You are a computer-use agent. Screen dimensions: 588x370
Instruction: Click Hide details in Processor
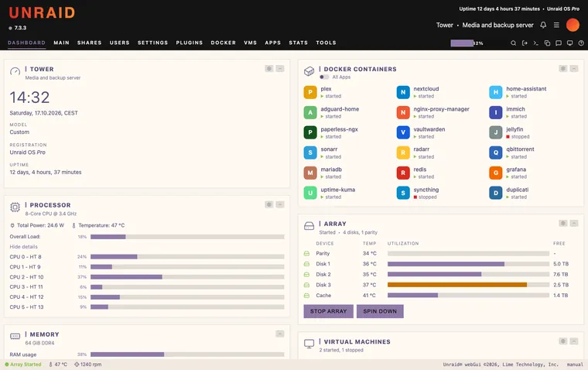[24, 247]
